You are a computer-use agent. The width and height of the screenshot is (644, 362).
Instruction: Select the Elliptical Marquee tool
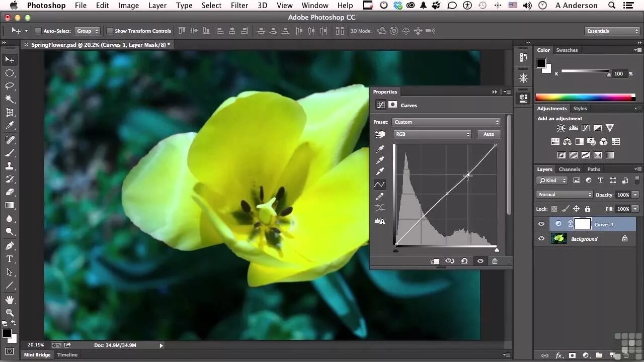click(x=10, y=73)
